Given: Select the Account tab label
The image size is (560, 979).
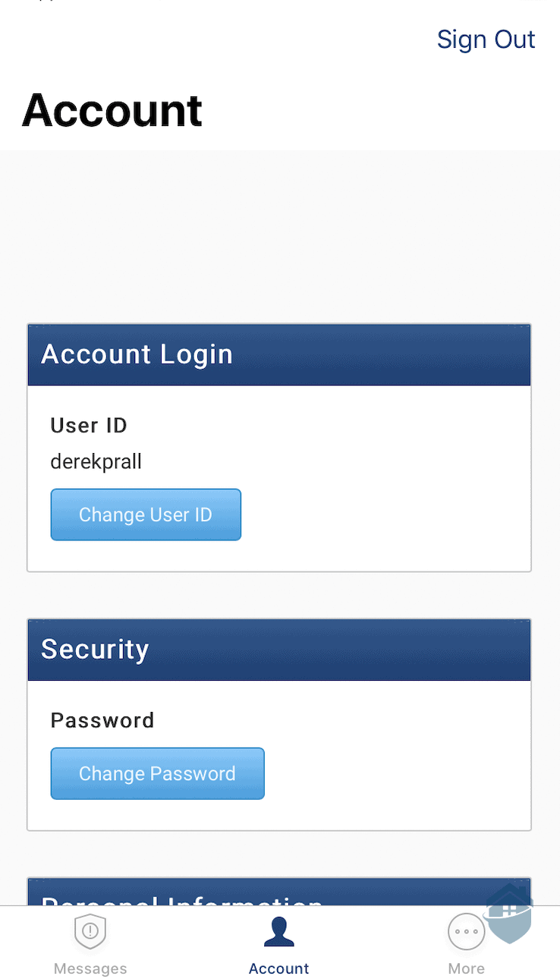Looking at the screenshot, I should (279, 968).
